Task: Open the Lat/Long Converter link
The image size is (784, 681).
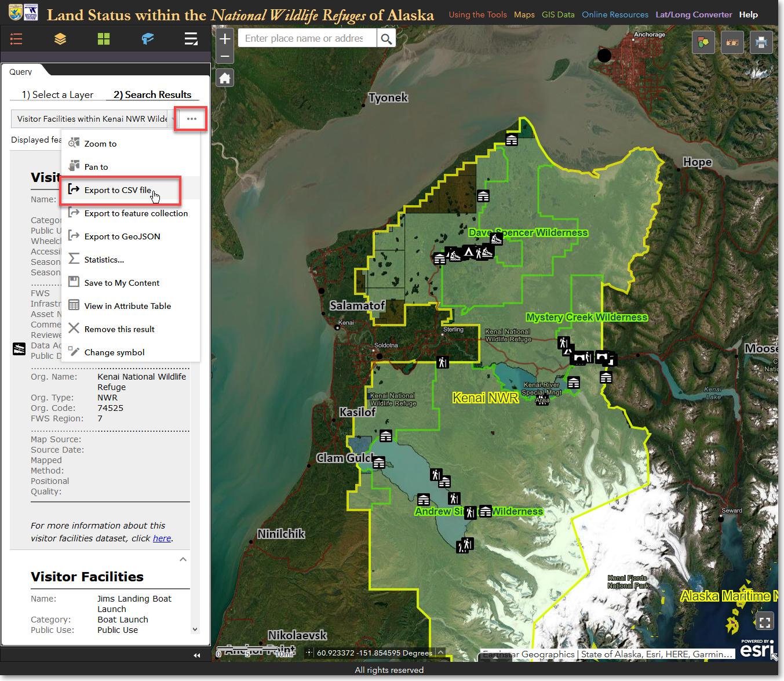Action: tap(694, 14)
